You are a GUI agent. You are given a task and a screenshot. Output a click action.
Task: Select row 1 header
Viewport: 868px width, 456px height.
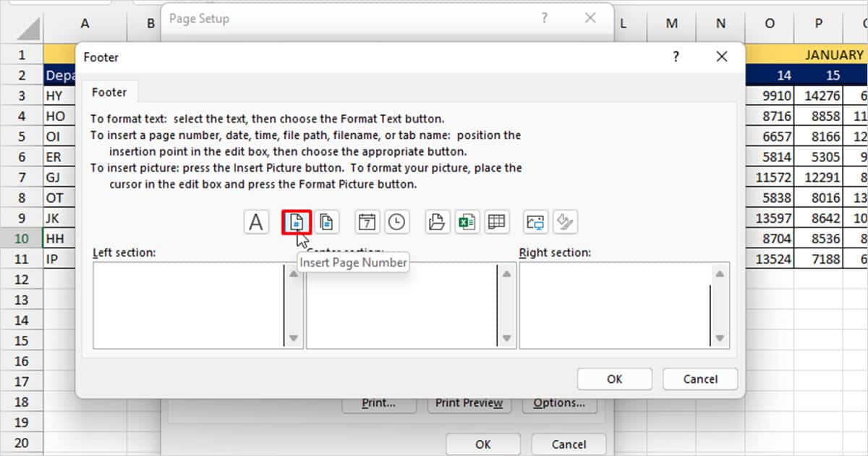21,55
